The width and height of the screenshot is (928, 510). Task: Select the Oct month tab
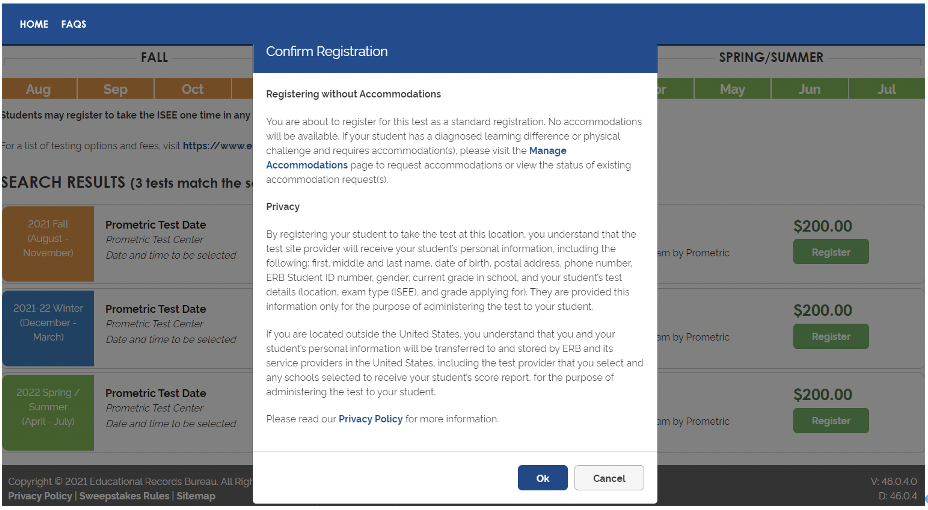192,89
